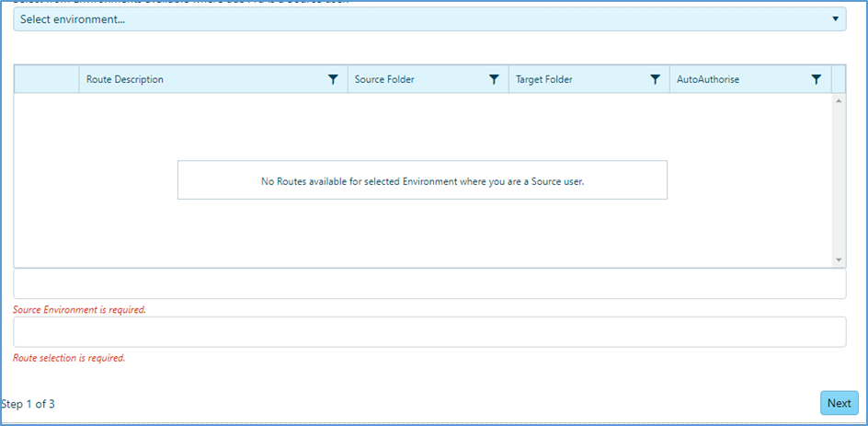This screenshot has height=426, width=868.
Task: Click the Source Environment is required message
Action: coord(80,310)
